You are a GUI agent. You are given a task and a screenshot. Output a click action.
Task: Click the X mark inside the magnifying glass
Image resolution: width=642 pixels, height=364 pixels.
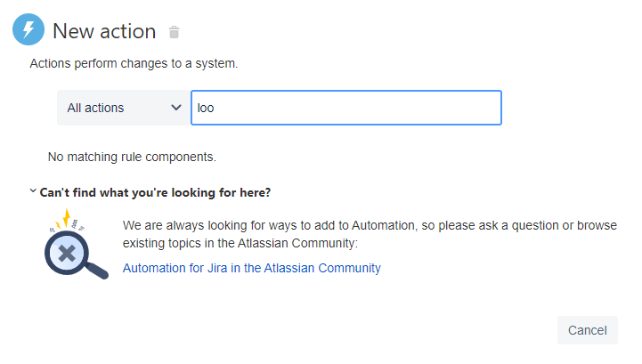click(67, 253)
